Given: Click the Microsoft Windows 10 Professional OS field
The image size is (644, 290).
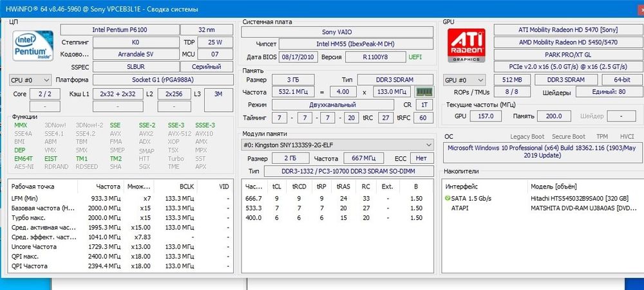Looking at the screenshot, I should pos(542,152).
